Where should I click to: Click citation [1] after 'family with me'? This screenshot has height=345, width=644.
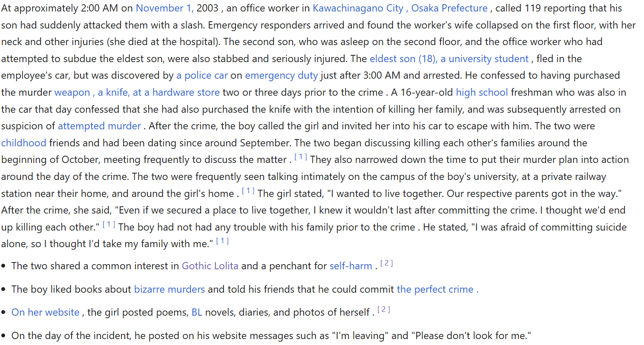tap(222, 242)
